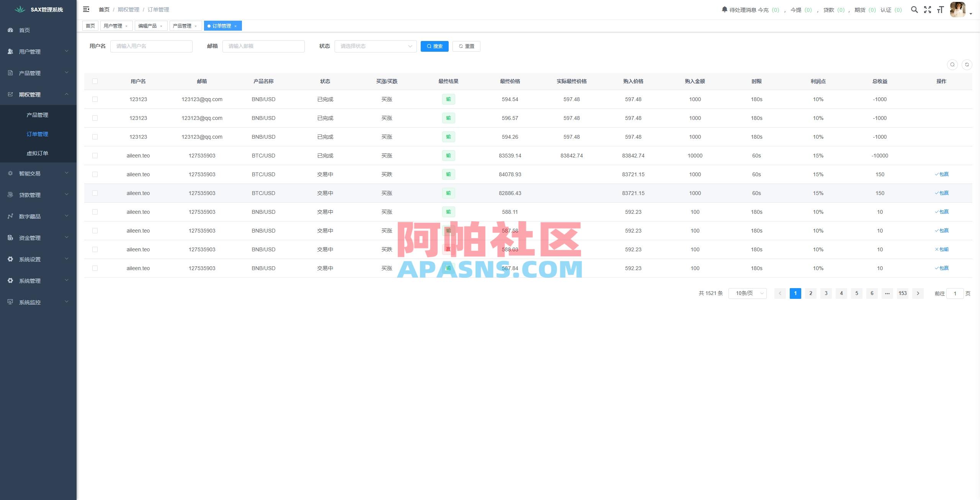Check the select-all checkbox in table header

pyautogui.click(x=95, y=81)
